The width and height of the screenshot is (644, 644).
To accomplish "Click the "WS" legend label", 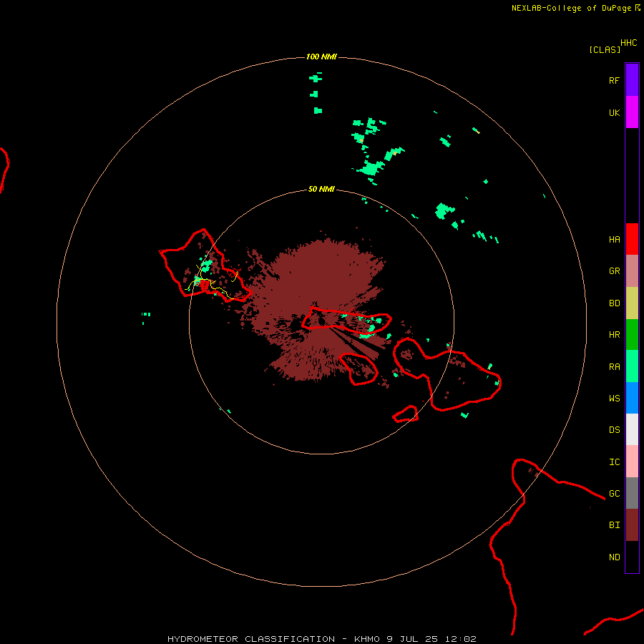I will (614, 399).
